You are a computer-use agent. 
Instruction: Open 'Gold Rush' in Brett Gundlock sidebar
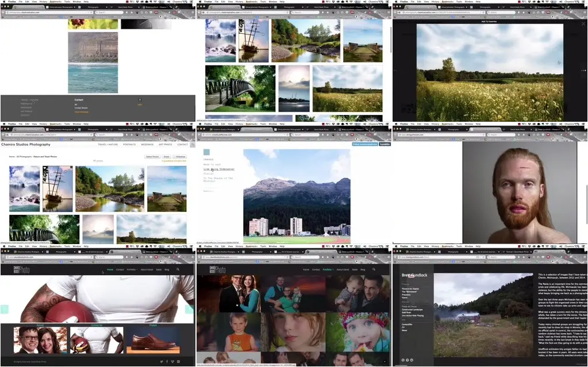click(x=406, y=312)
